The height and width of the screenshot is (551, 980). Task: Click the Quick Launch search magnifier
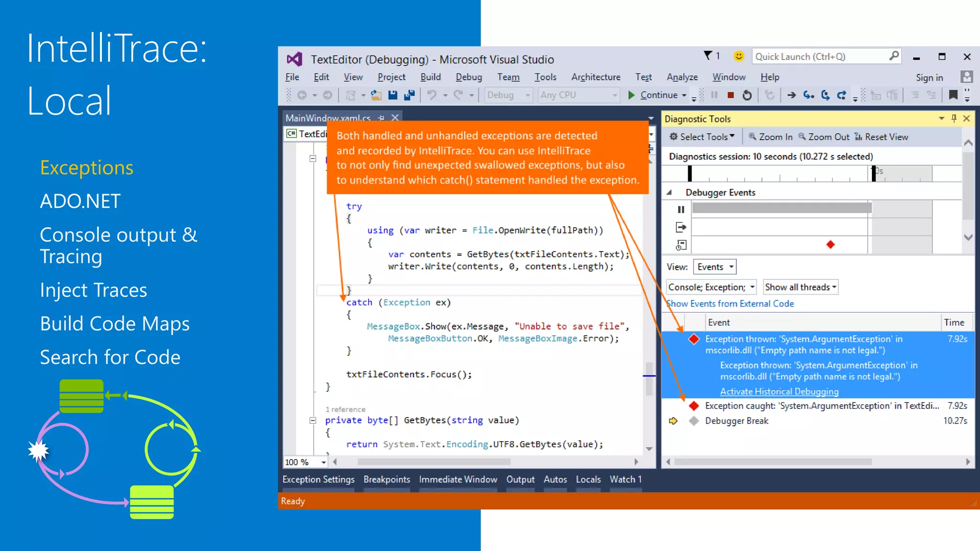click(x=894, y=56)
